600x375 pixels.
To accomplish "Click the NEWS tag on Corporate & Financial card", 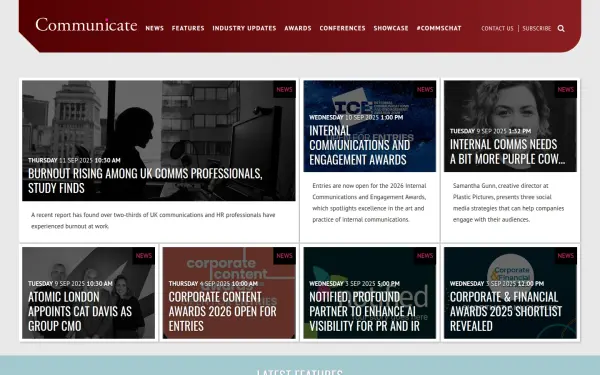I will 566,256.
